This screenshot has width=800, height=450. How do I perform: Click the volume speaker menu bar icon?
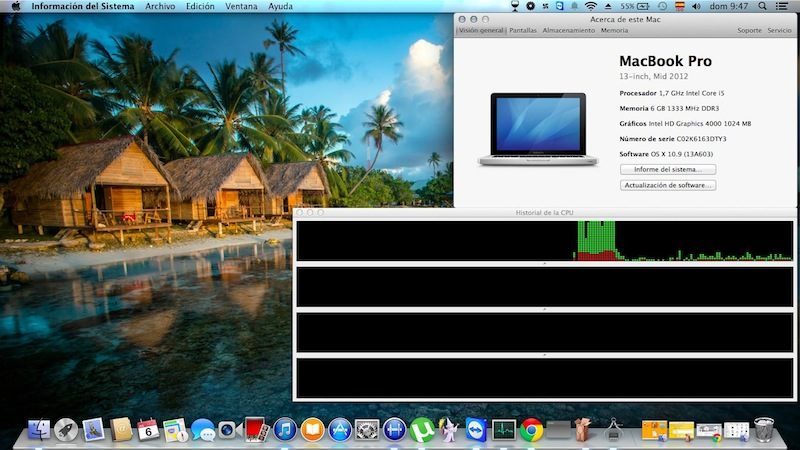(x=696, y=6)
